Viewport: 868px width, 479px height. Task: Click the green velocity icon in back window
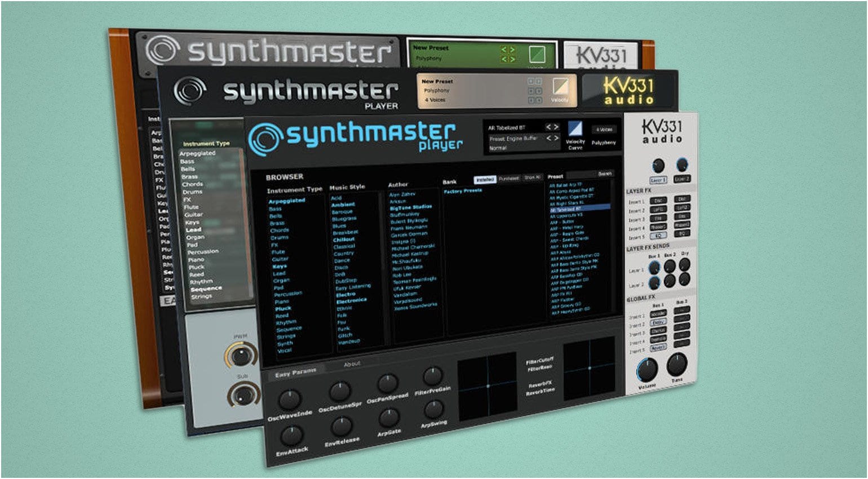[x=537, y=54]
